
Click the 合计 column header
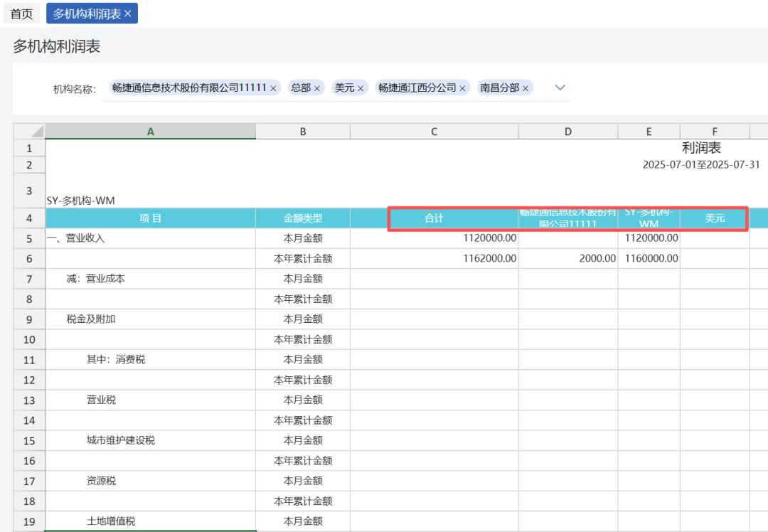click(x=434, y=218)
